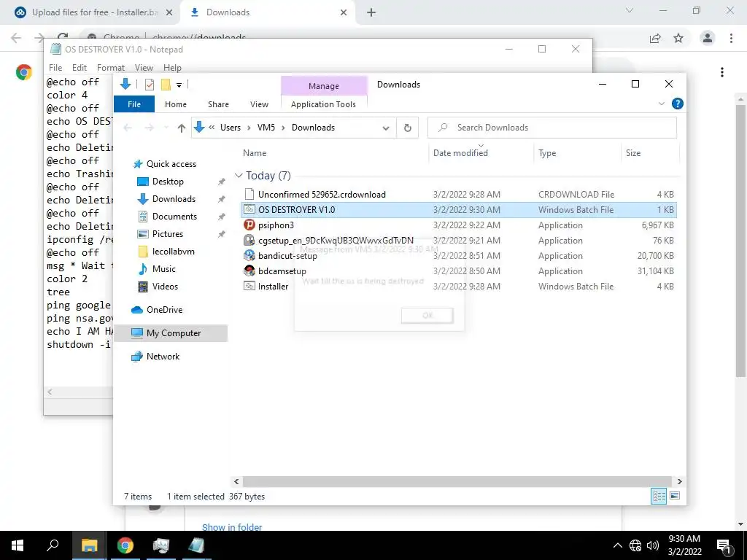747x560 pixels.
Task: Open Quick access in navigation pane
Action: (171, 164)
